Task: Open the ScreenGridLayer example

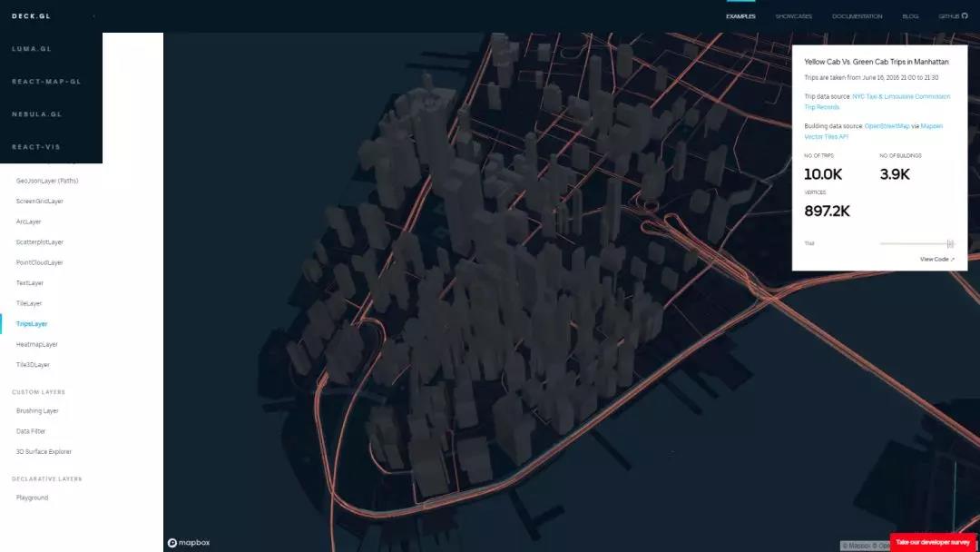Action: [39, 202]
